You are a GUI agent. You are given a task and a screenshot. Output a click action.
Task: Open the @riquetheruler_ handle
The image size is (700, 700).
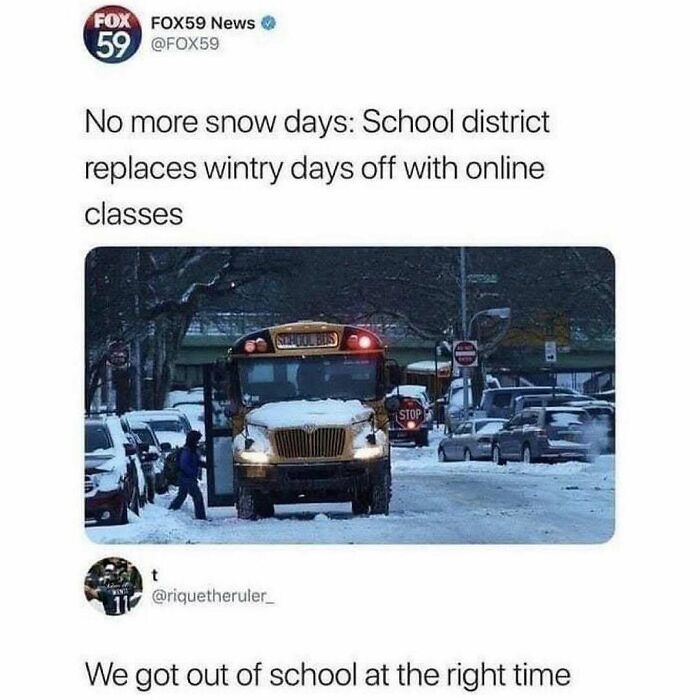[x=212, y=596]
